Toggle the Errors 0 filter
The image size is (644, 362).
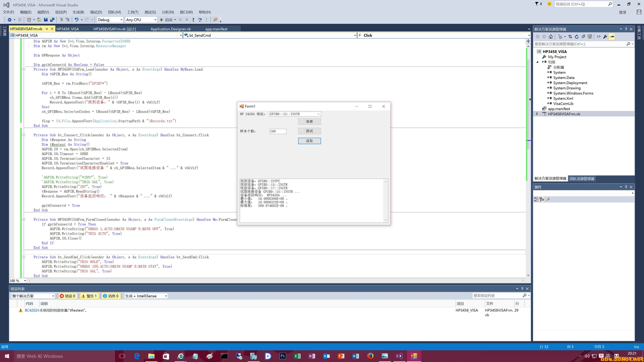click(x=67, y=296)
